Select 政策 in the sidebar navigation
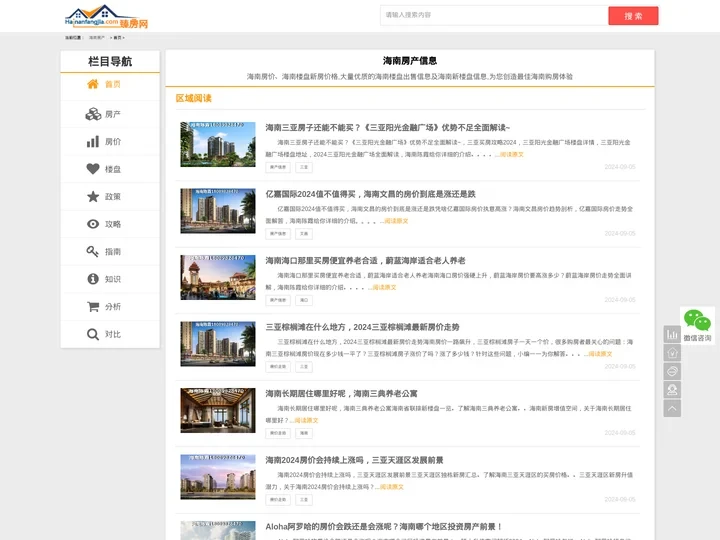 coord(110,197)
